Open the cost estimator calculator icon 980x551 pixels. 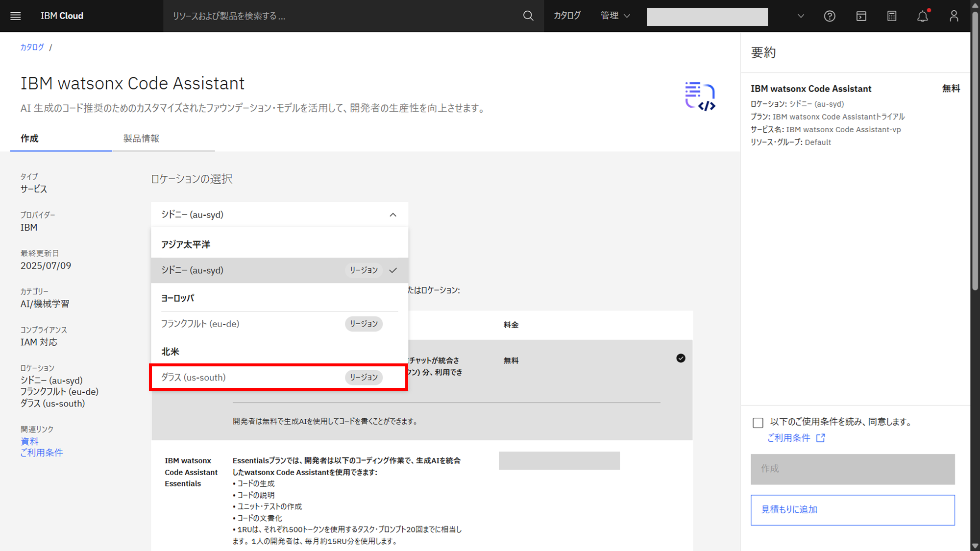pos(892,16)
